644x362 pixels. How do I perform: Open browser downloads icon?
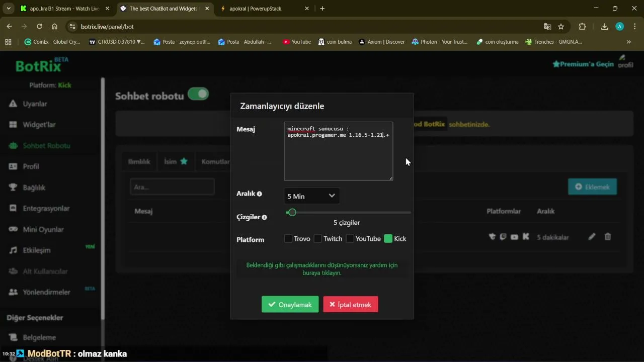pos(604,27)
